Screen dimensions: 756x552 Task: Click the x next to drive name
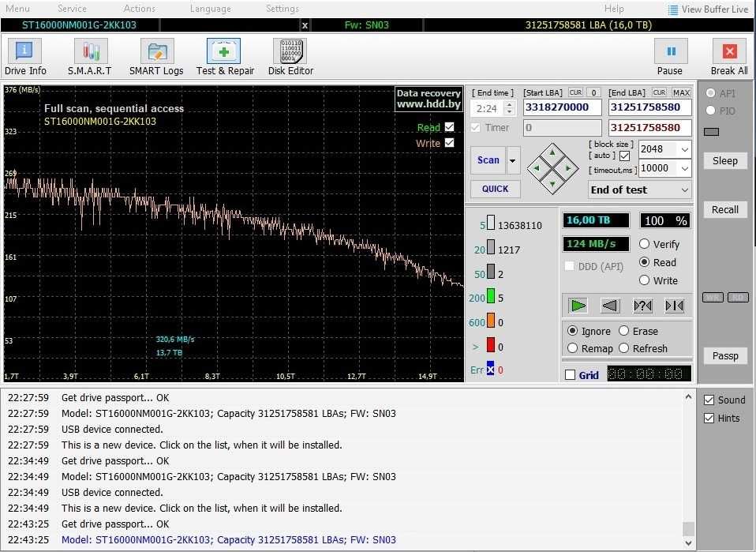tap(305, 25)
